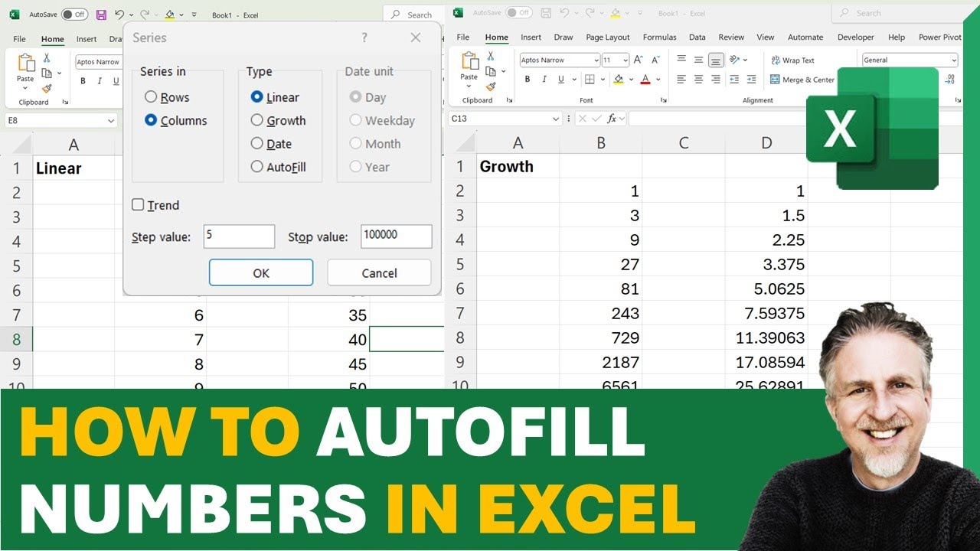Click Save icon in left Excel title bar

point(101,15)
